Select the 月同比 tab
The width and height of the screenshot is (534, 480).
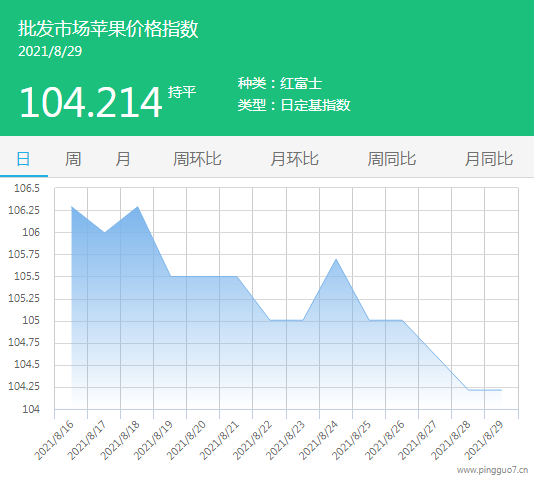coord(489,159)
